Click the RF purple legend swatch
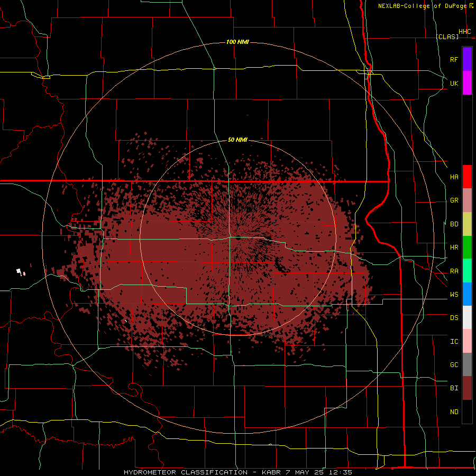The width and height of the screenshot is (476, 476). point(467,59)
